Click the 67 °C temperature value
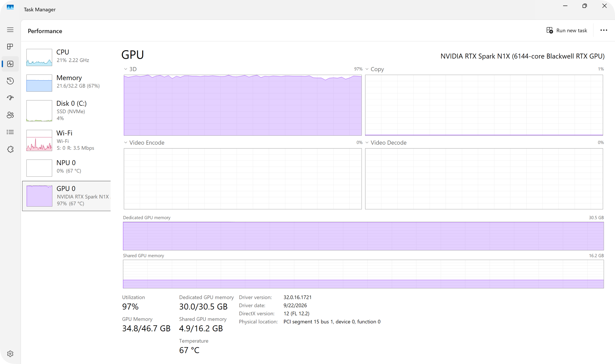This screenshot has width=615, height=364. pos(189,350)
